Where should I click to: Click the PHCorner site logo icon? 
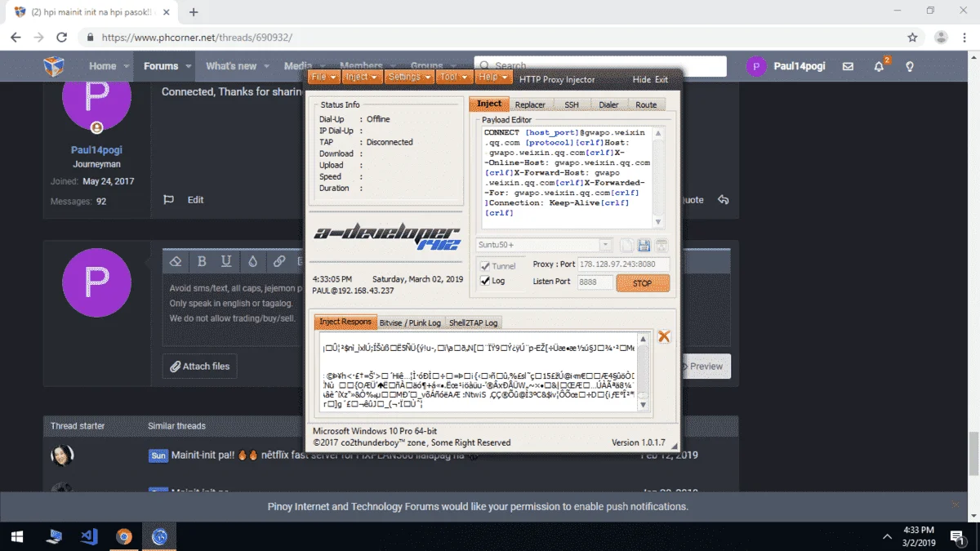pyautogui.click(x=54, y=66)
